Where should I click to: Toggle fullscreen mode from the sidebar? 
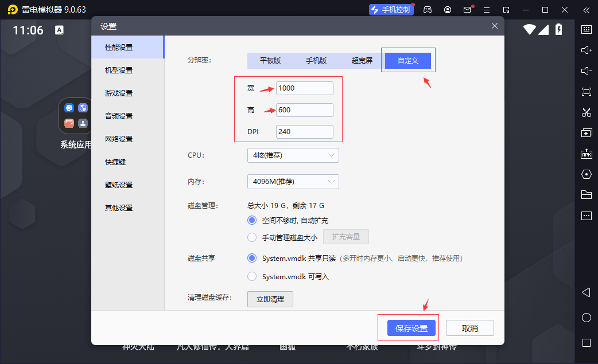[587, 91]
